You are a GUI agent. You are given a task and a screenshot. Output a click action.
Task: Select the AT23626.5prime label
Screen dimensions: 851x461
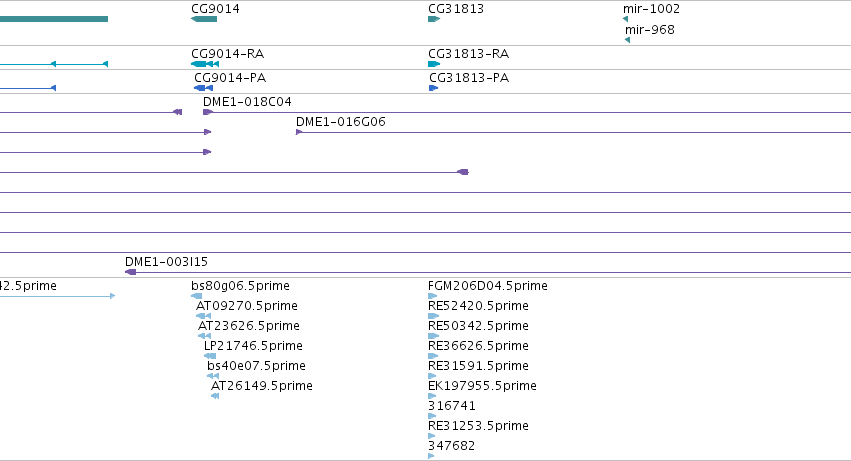coord(249,326)
